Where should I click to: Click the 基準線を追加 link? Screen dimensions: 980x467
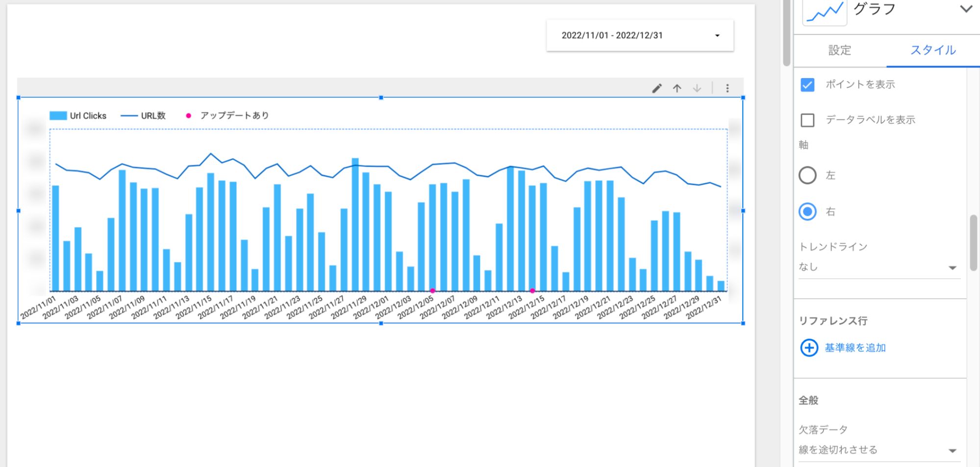click(x=855, y=348)
